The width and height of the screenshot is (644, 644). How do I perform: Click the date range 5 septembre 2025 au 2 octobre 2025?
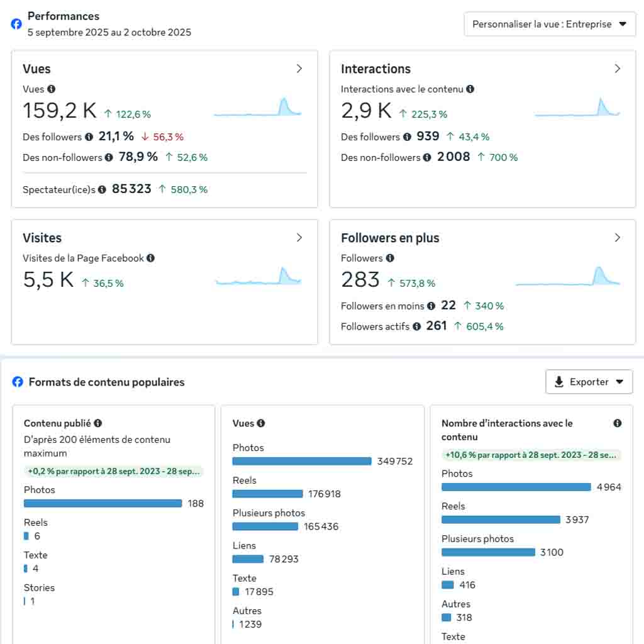coord(109,32)
